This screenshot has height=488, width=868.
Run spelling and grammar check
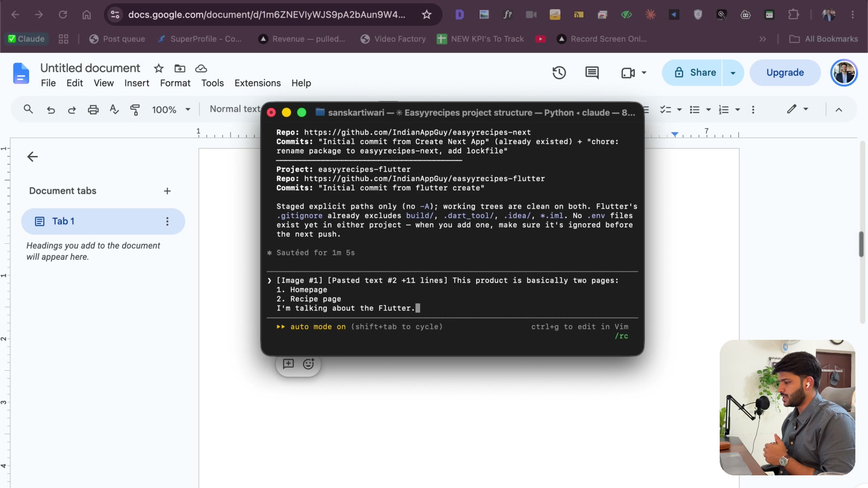(x=114, y=110)
